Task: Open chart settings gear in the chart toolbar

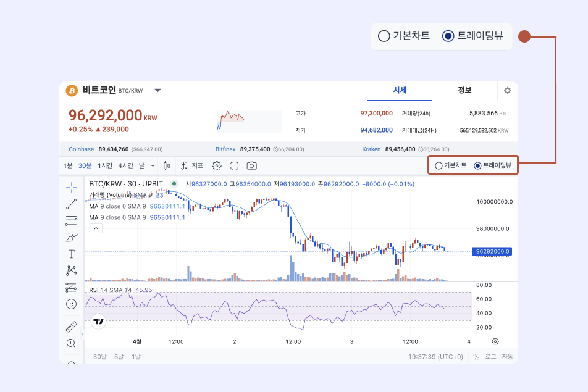Action: (217, 165)
